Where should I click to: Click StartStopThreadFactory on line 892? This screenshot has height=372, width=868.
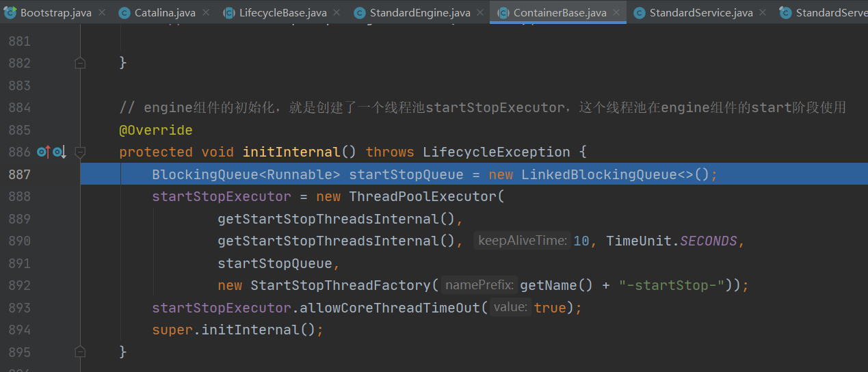[341, 285]
